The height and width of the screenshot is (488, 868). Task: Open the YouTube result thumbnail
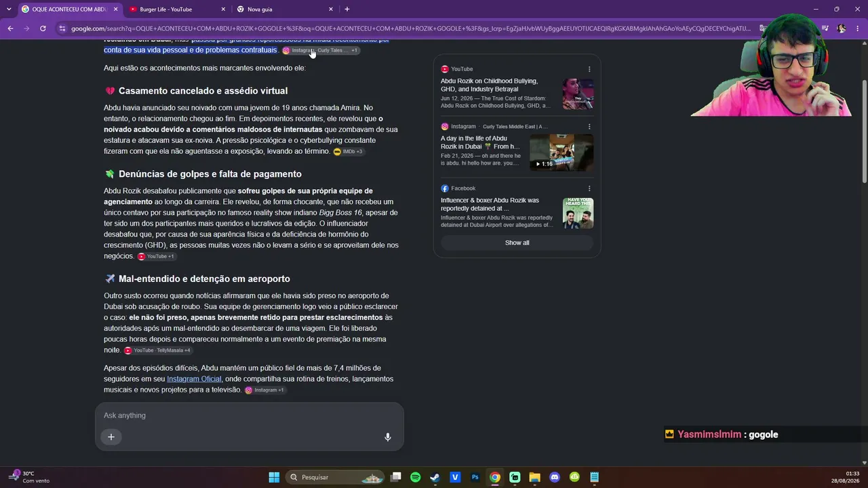tap(578, 94)
